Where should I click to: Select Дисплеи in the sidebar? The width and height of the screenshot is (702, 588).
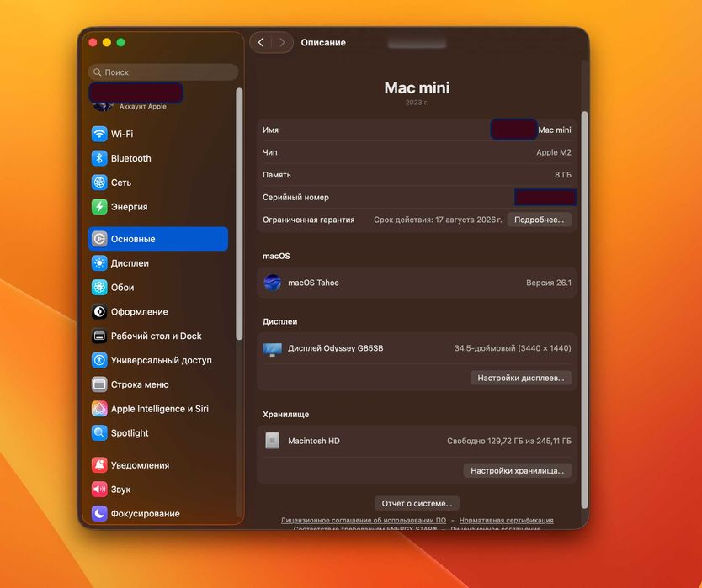click(x=158, y=263)
